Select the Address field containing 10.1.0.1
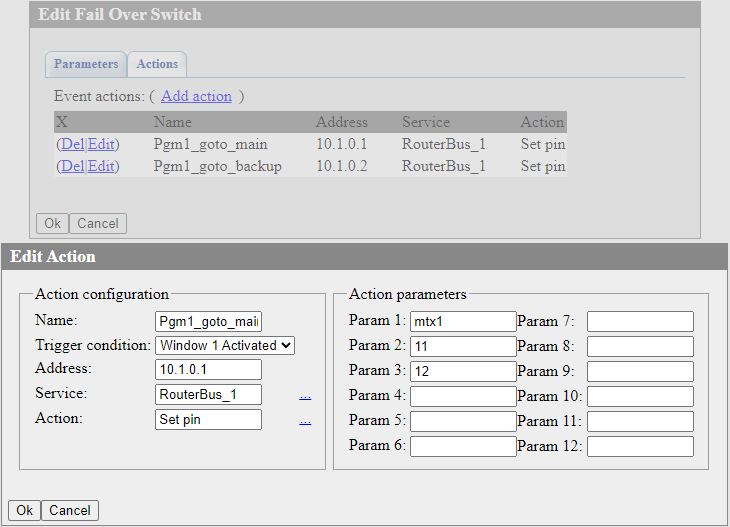The width and height of the screenshot is (730, 527). pos(208,370)
